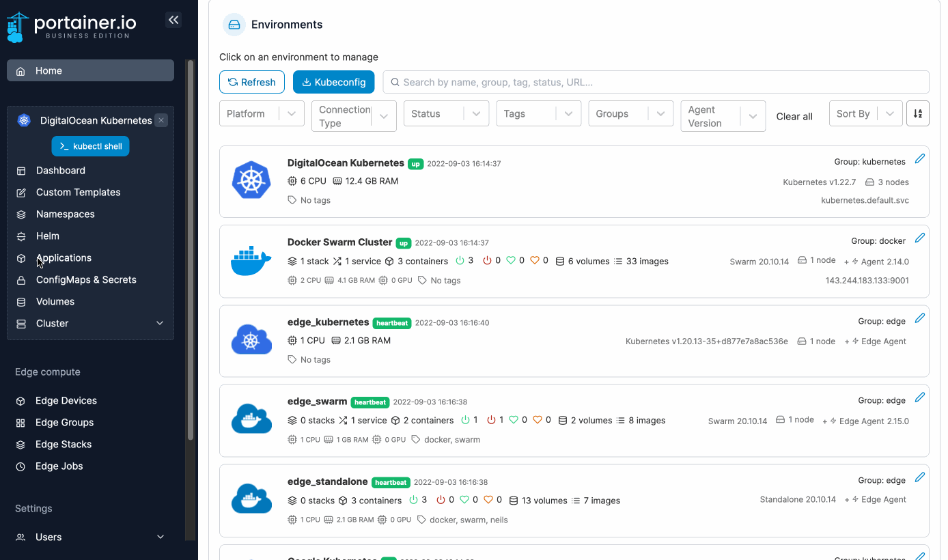Click the 'up' badge on Docker Swarm Cluster
The width and height of the screenshot is (948, 560).
[x=404, y=243]
